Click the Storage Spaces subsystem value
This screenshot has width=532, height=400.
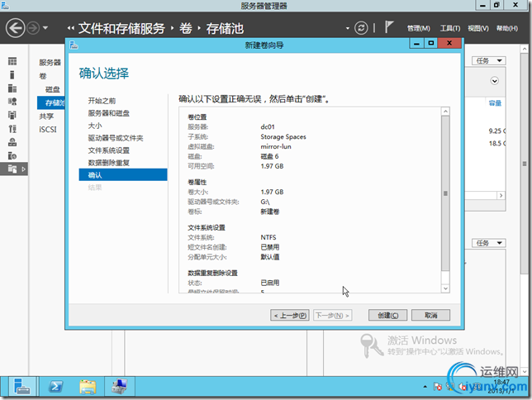(x=283, y=136)
